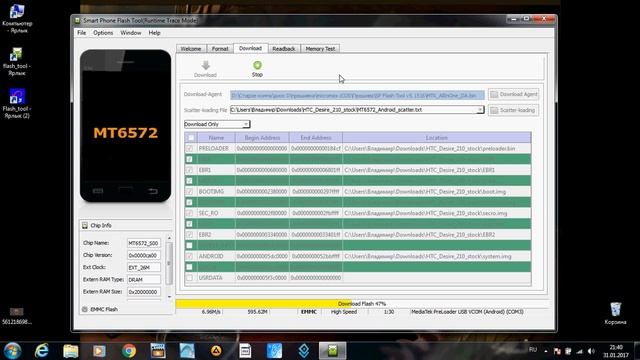
Task: Click the green Stop icon
Action: pyautogui.click(x=257, y=65)
